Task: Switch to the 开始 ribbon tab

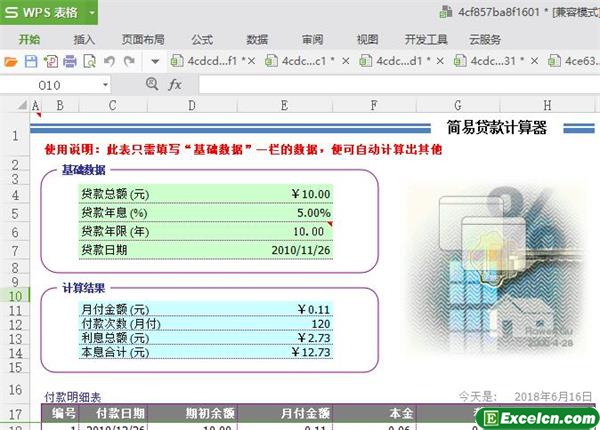Action: [x=29, y=39]
